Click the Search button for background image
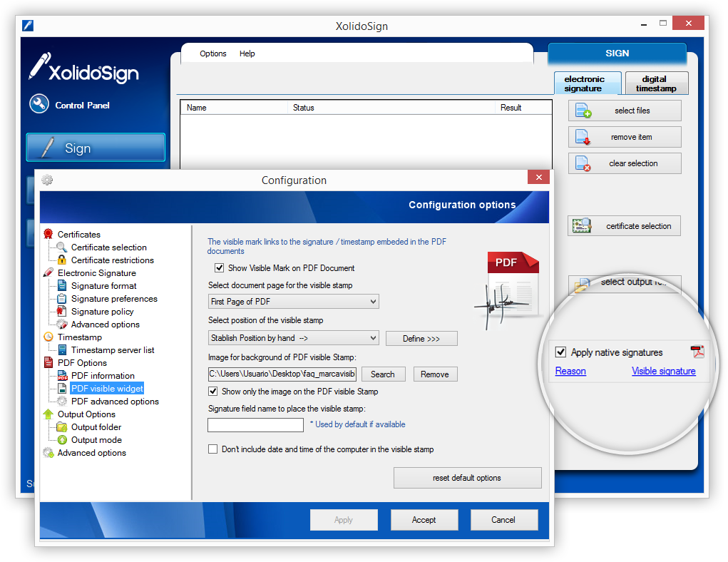The image size is (728, 562). click(x=383, y=374)
